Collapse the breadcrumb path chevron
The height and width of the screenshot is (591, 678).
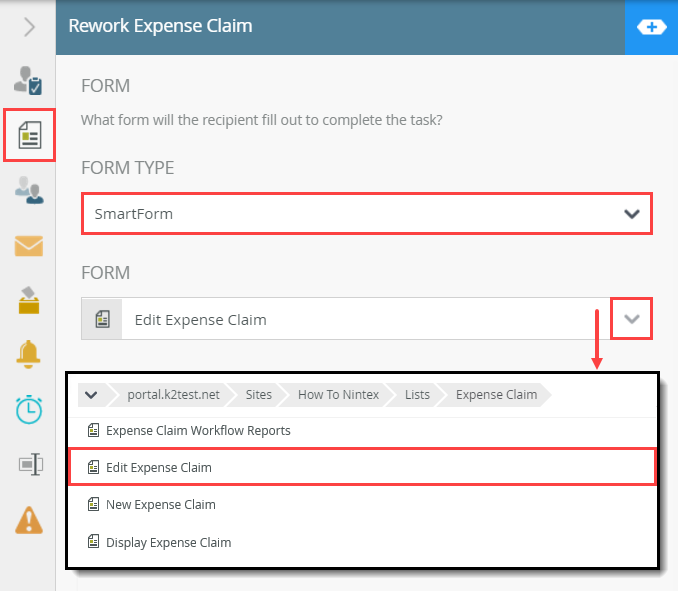[x=91, y=394]
